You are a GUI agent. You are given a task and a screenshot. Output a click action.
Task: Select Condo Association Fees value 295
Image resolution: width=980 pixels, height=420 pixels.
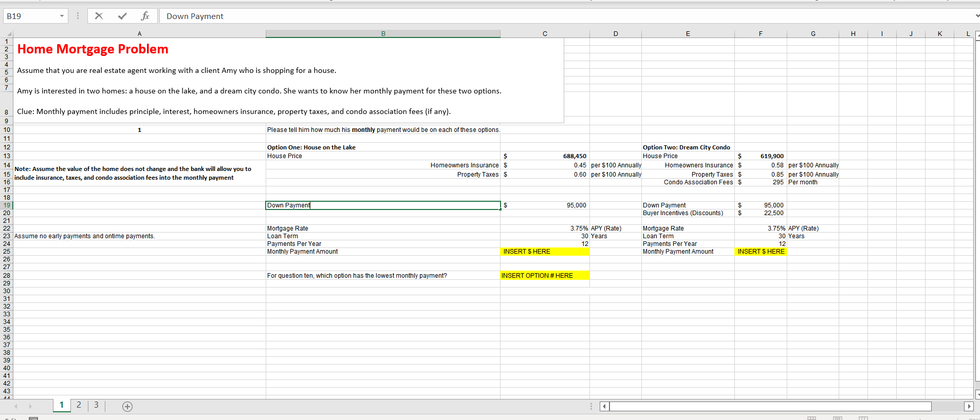point(761,182)
